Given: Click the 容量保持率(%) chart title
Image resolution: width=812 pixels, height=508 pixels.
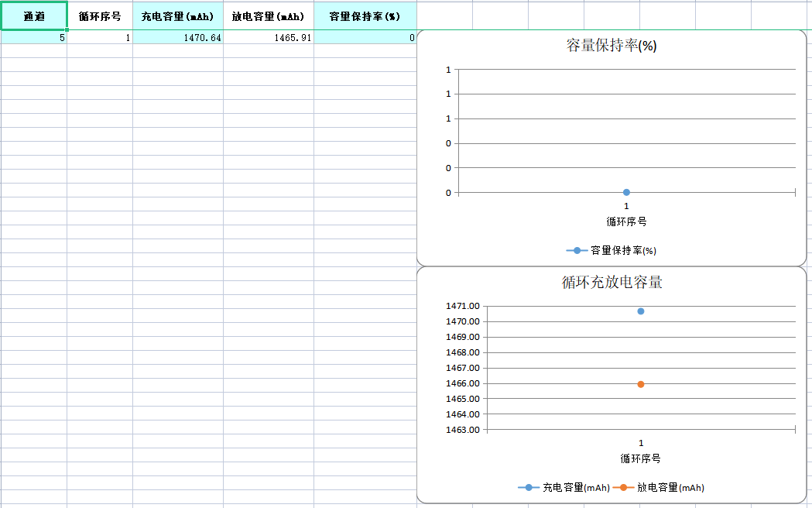Looking at the screenshot, I should [612, 46].
